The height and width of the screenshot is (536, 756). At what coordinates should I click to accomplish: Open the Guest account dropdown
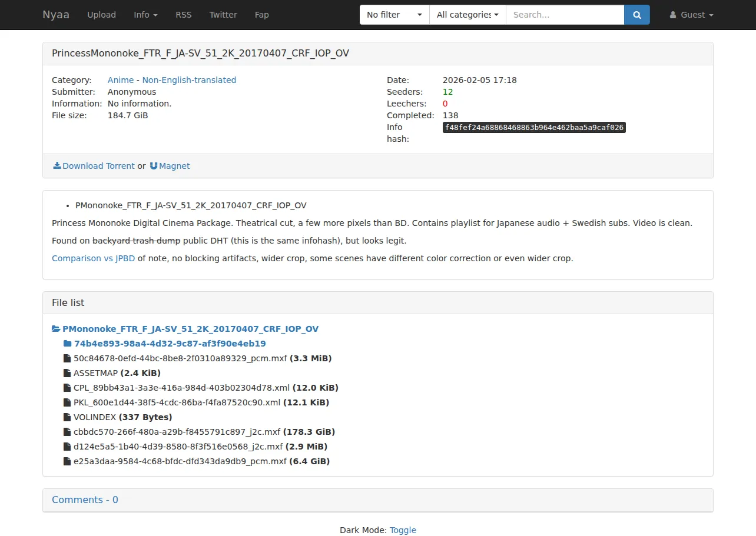point(692,15)
